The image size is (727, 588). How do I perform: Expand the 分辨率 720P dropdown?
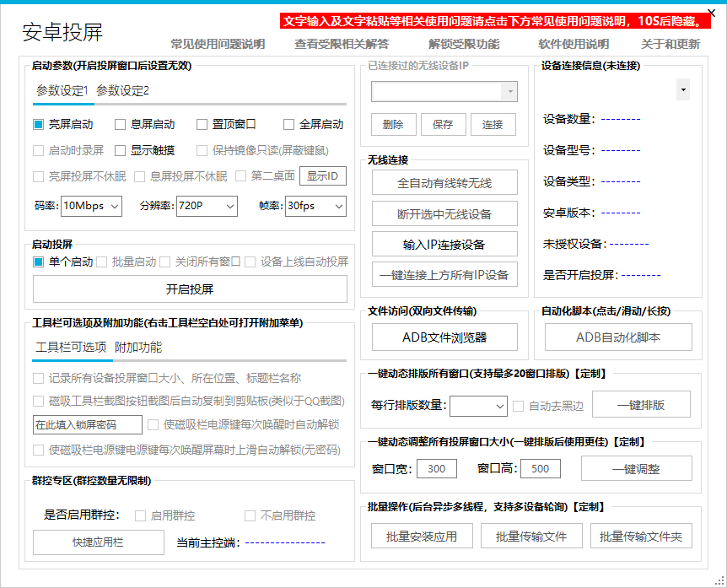point(207,206)
